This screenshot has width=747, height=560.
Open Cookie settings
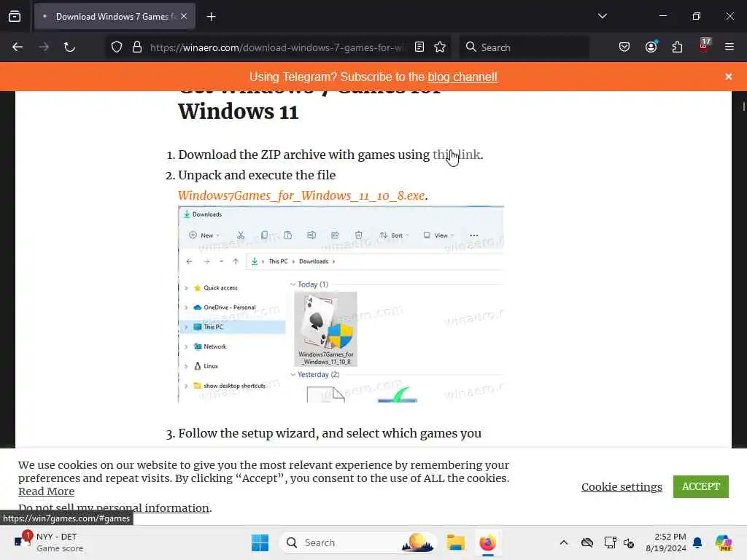622,486
